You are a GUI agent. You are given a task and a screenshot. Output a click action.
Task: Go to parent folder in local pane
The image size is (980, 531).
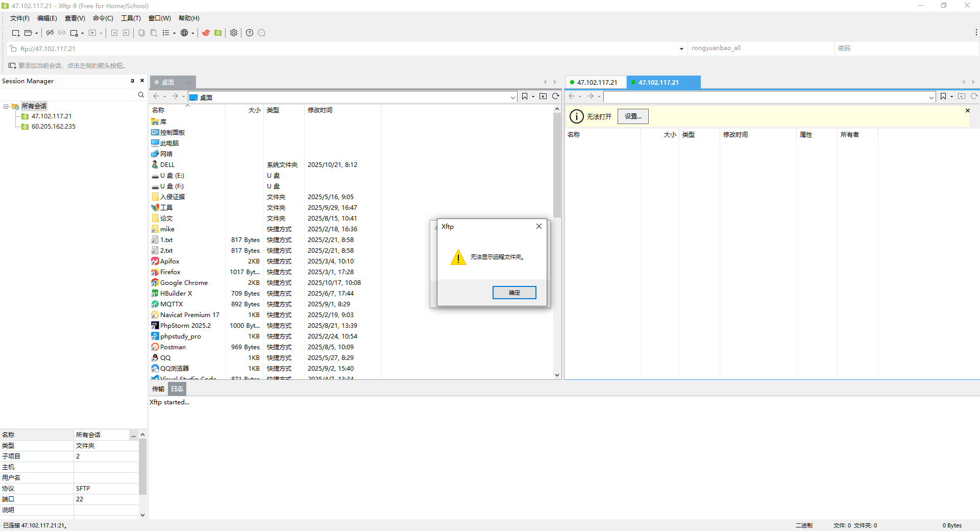[x=543, y=96]
